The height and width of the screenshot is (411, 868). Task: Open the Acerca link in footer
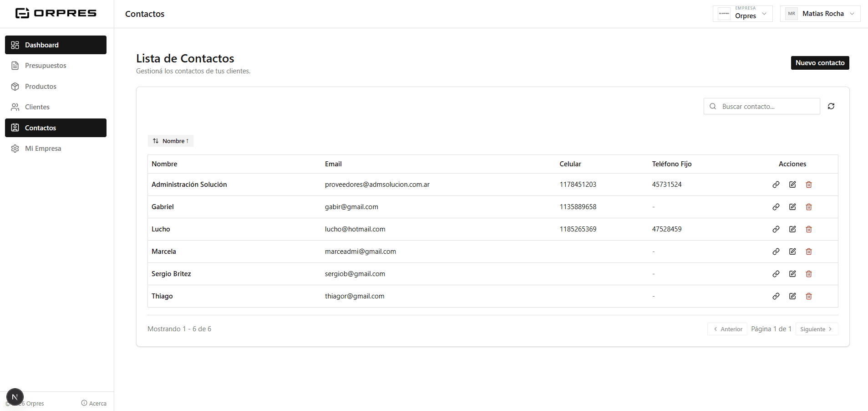(94, 403)
